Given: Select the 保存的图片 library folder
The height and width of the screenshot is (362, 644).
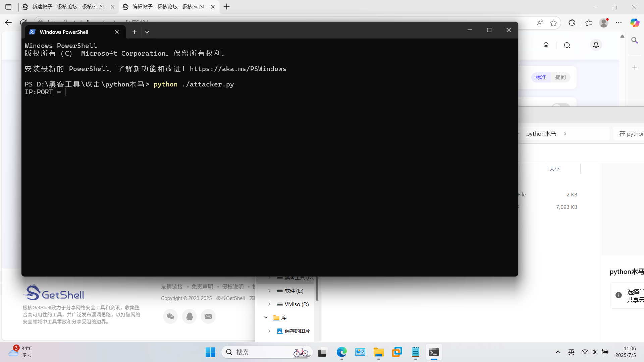Looking at the screenshot, I should coord(293,331).
